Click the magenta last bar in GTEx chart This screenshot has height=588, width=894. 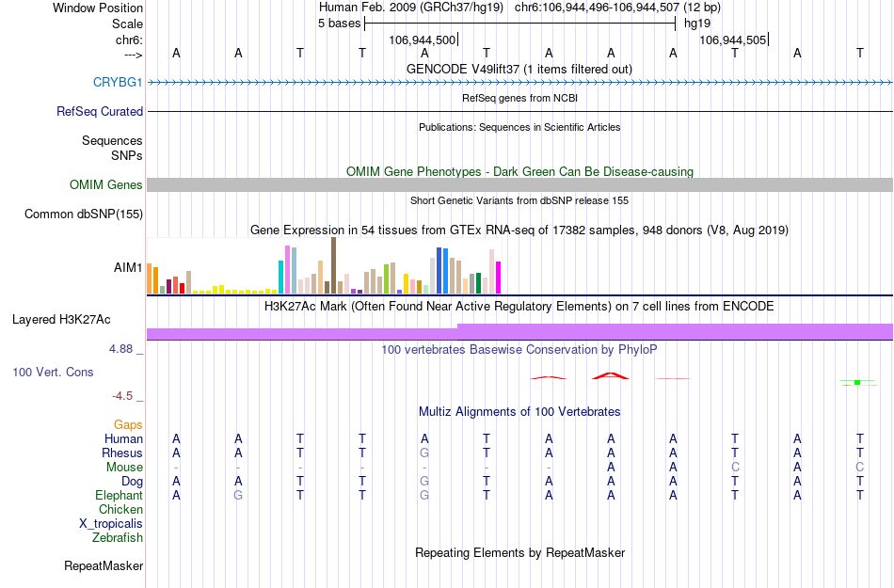click(x=499, y=278)
